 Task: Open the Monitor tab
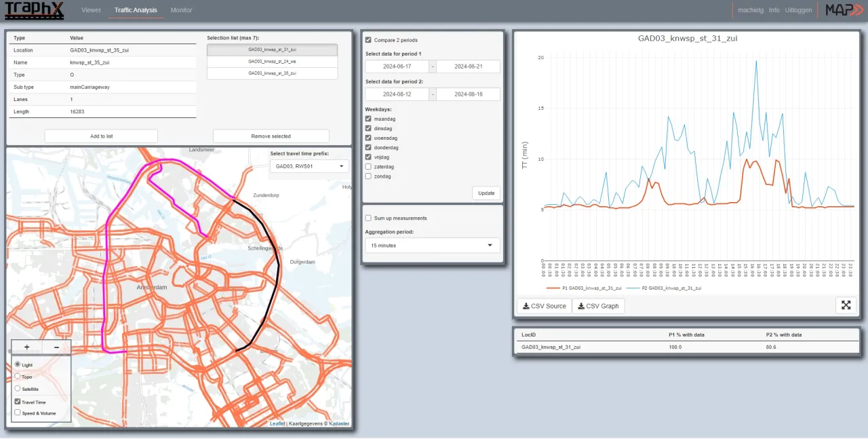[181, 10]
